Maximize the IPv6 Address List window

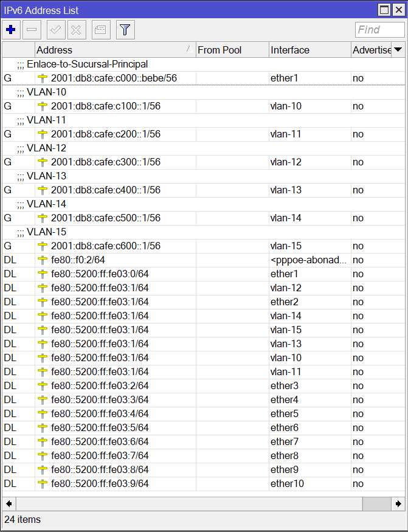[384, 10]
